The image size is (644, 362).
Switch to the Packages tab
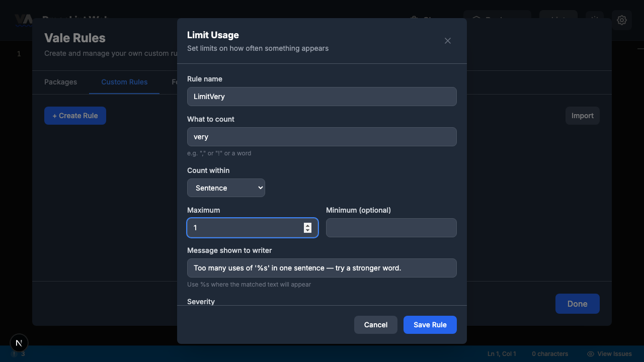click(x=60, y=82)
